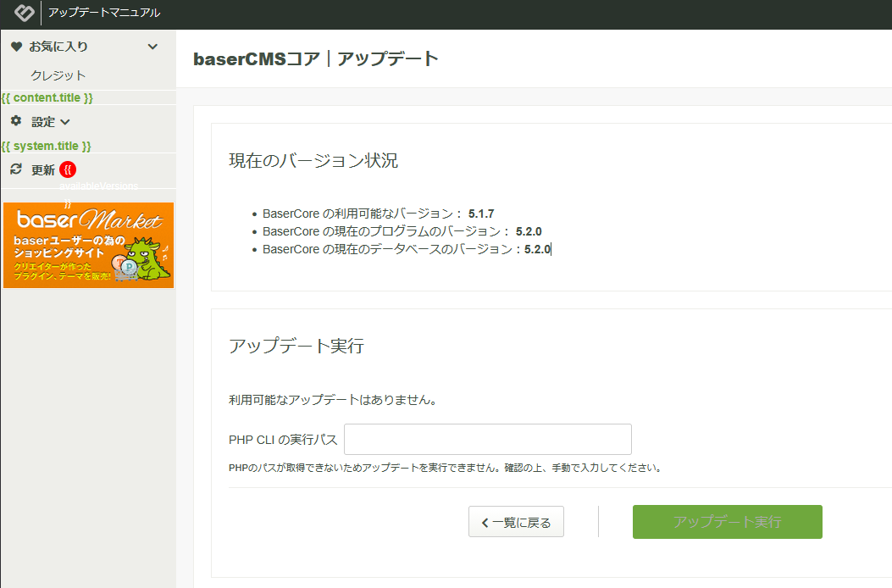
Task: Open the アップデートマニュアル link in header
Action: [x=104, y=13]
